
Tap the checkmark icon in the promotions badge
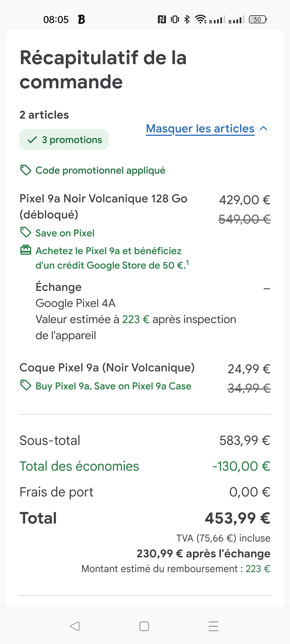click(32, 140)
